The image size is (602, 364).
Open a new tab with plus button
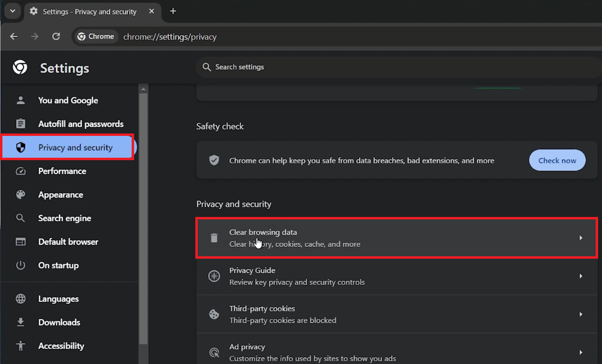[173, 11]
